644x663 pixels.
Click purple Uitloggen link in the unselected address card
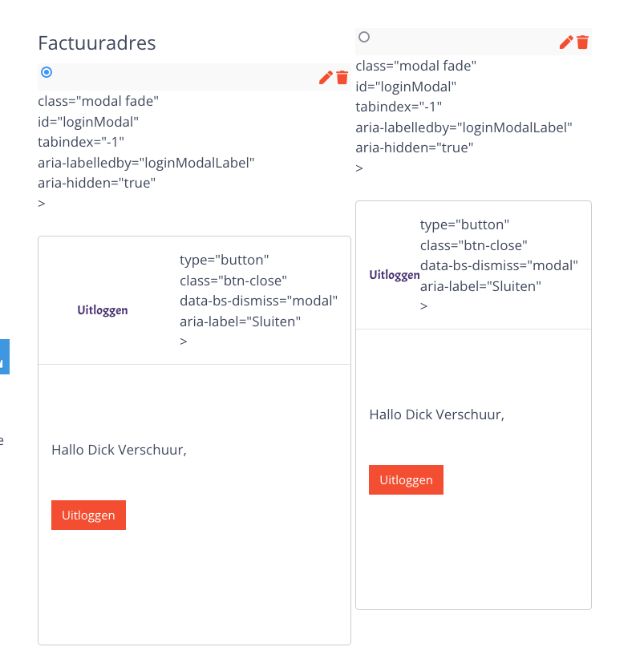tap(394, 275)
